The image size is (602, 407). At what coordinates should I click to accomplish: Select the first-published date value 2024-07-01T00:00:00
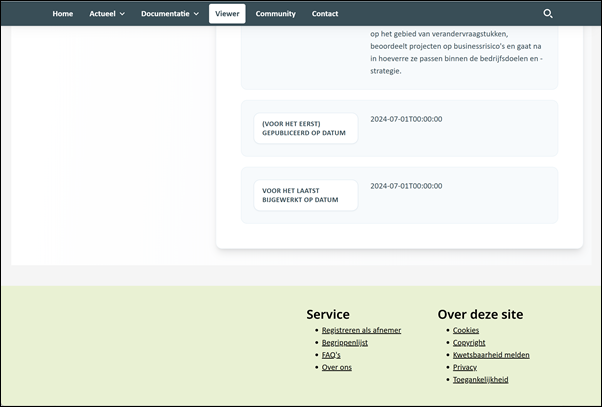coord(406,119)
